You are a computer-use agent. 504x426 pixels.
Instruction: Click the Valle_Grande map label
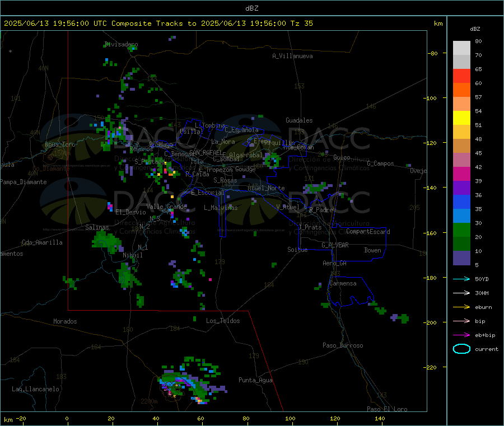(166, 206)
